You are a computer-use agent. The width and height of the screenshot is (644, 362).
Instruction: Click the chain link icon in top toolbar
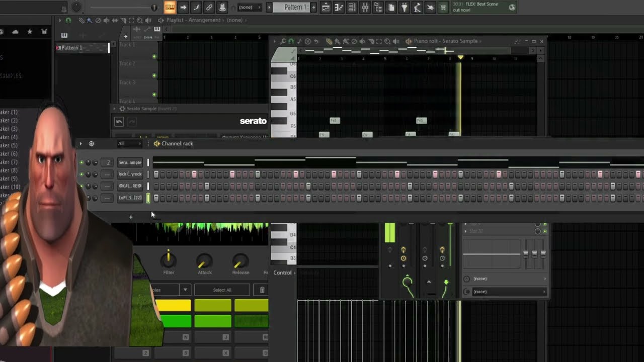point(209,7)
